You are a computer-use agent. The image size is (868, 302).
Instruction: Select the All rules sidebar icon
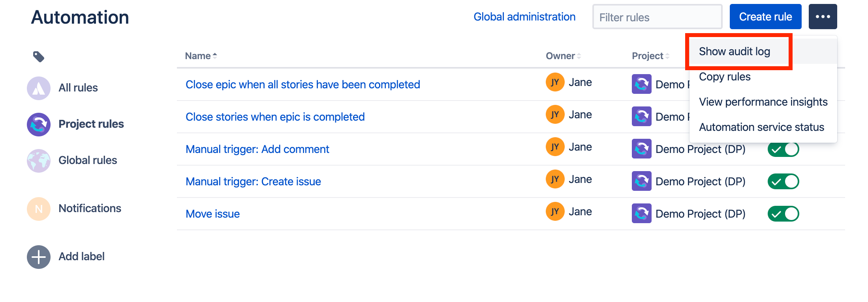tap(39, 88)
